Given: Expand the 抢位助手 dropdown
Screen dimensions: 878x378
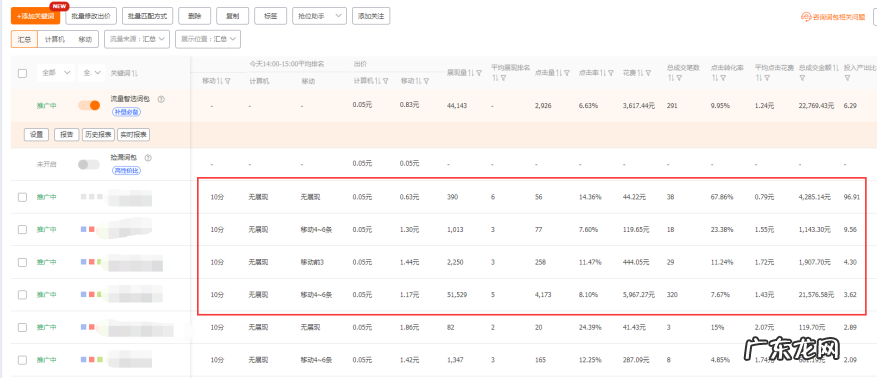Looking at the screenshot, I should 319,16.
